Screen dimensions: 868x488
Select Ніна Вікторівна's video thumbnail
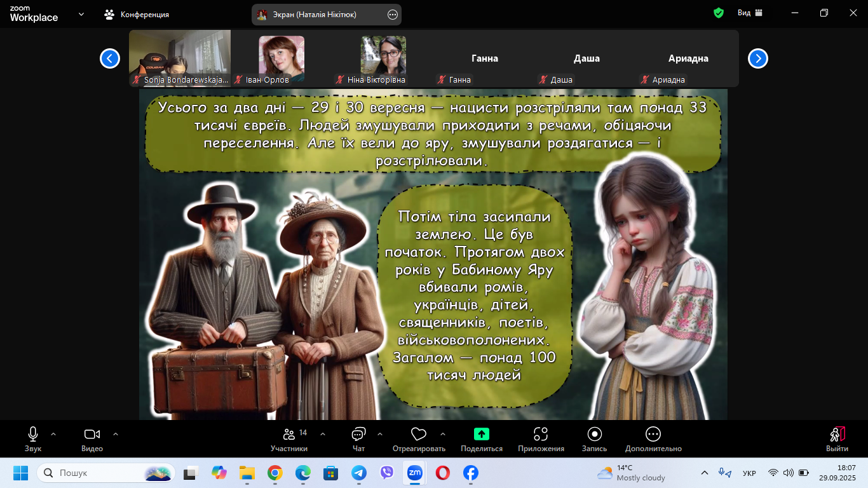pyautogui.click(x=383, y=59)
